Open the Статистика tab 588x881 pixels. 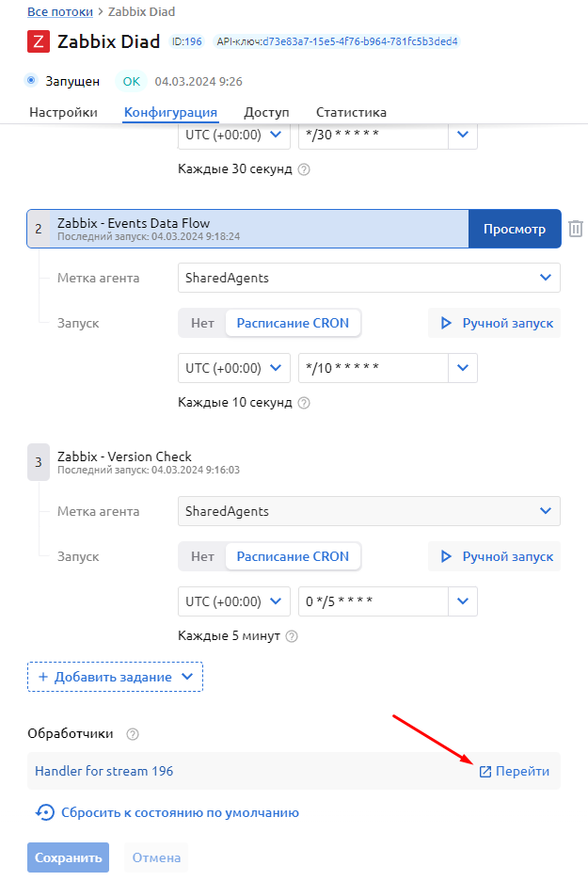[351, 113]
